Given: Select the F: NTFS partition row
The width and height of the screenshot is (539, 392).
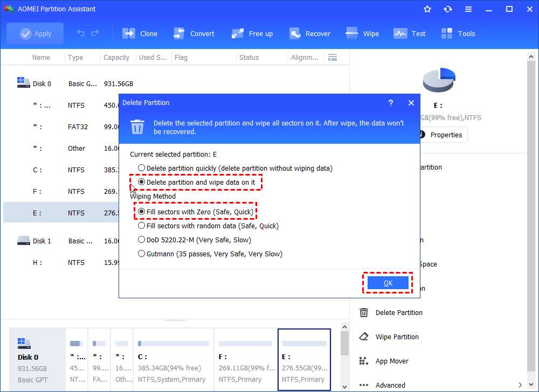Looking at the screenshot, I should tap(61, 192).
